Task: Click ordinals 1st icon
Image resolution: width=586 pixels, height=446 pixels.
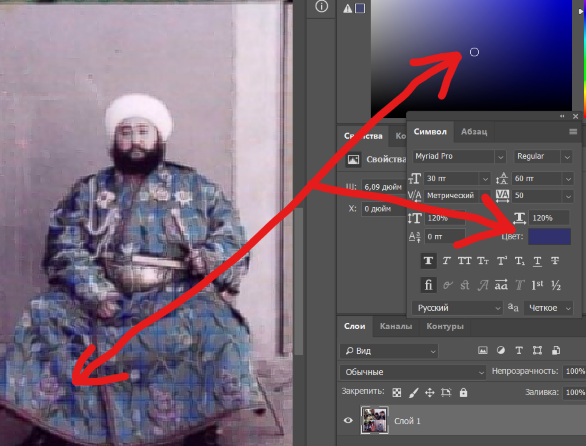Action: pyautogui.click(x=537, y=286)
